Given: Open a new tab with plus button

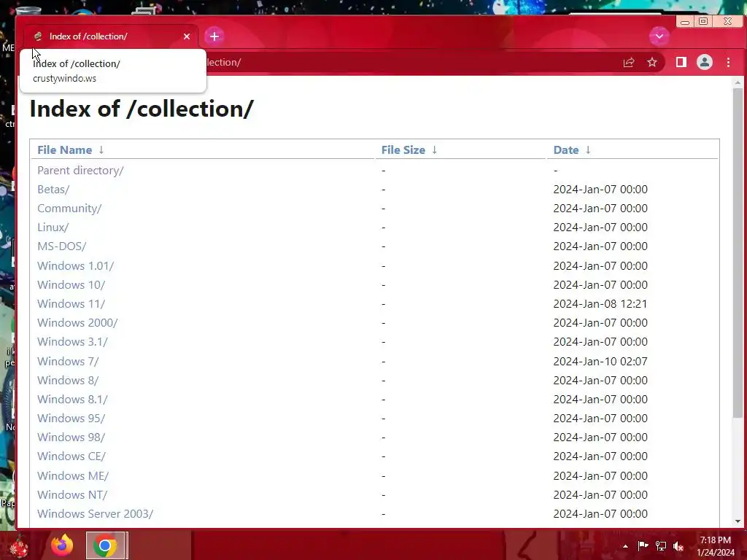Looking at the screenshot, I should coord(214,36).
